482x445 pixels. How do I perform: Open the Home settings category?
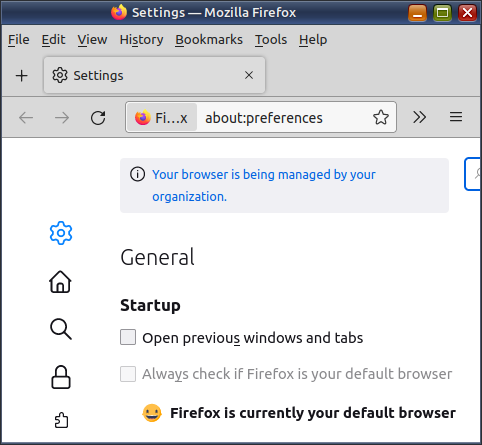(x=60, y=282)
